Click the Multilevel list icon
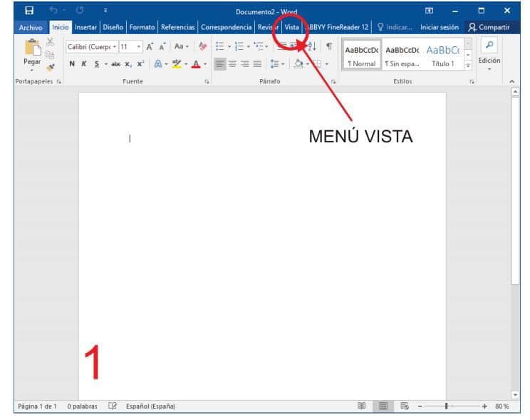This screenshot has width=530, height=420. click(x=259, y=46)
